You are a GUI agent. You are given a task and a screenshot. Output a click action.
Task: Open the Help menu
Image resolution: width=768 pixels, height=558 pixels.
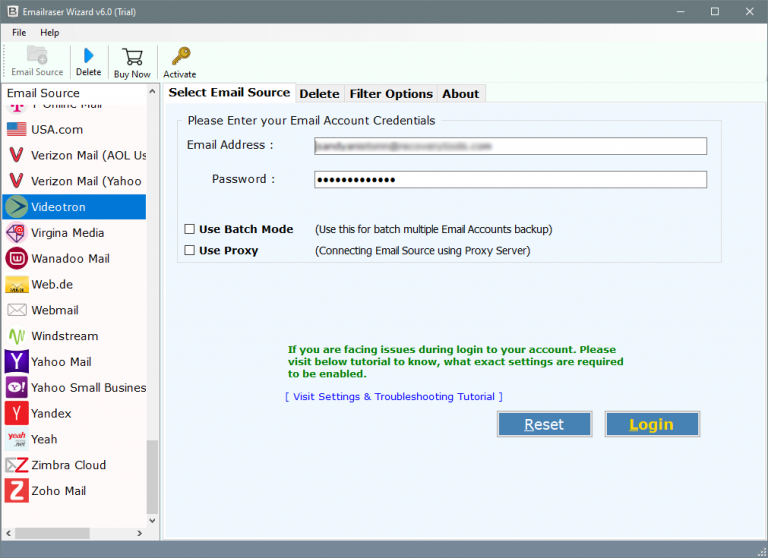49,32
